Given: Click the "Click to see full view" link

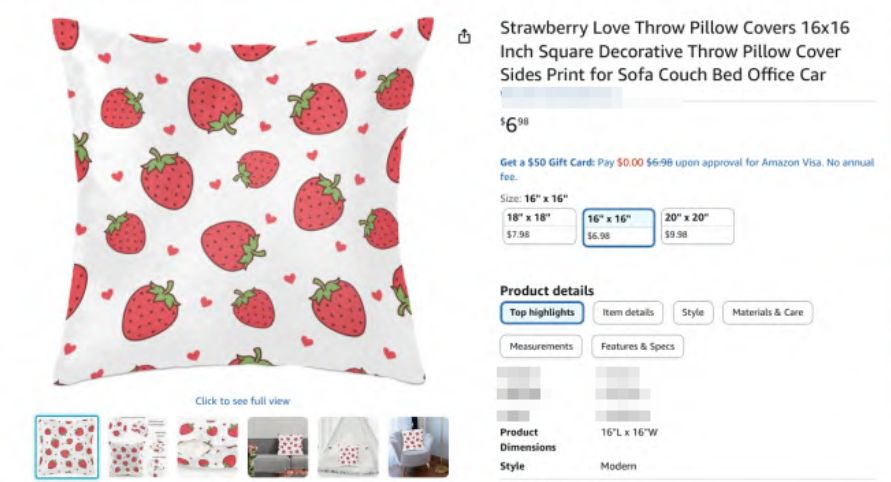Looking at the screenshot, I should 242,401.
